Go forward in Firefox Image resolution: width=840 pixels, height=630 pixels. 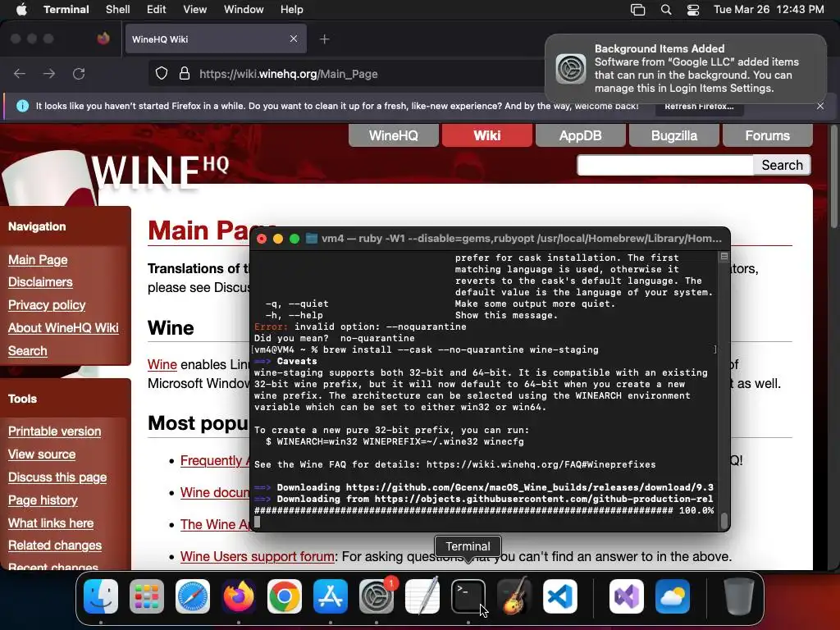[x=49, y=73]
